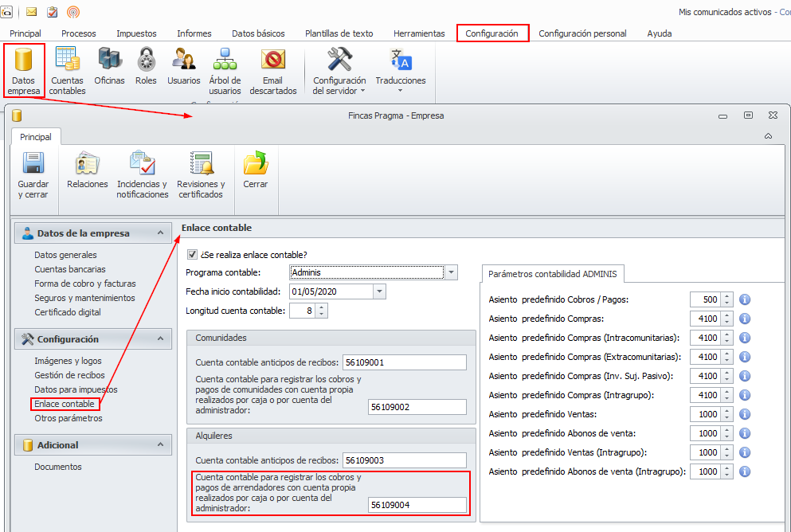Open Datos básicos menu tab

258,33
